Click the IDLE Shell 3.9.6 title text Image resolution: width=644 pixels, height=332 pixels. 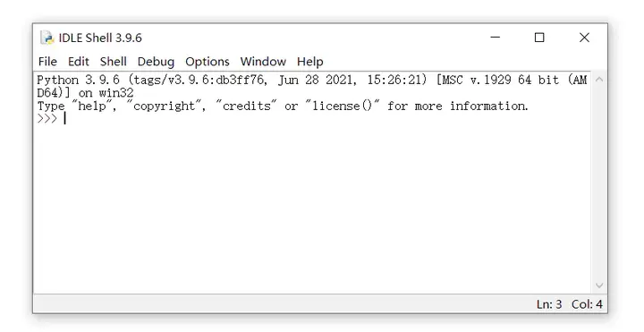pyautogui.click(x=100, y=38)
